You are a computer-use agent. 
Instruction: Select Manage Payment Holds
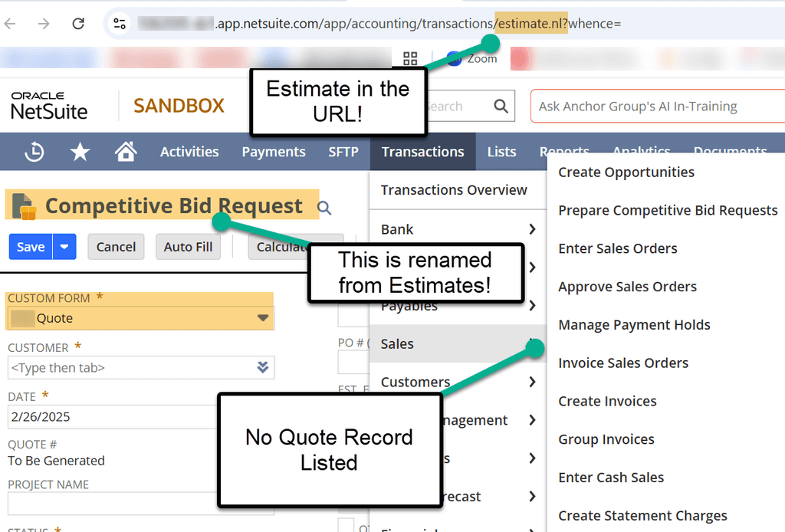(x=634, y=325)
